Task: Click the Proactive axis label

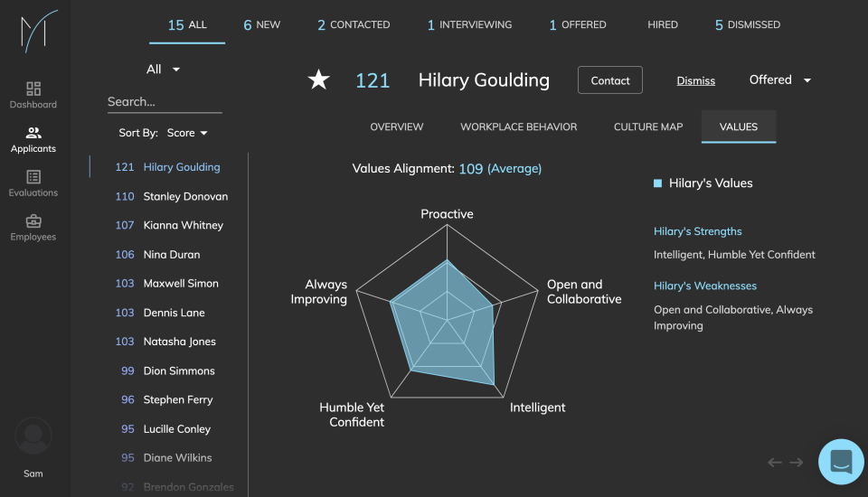Action: [x=447, y=214]
